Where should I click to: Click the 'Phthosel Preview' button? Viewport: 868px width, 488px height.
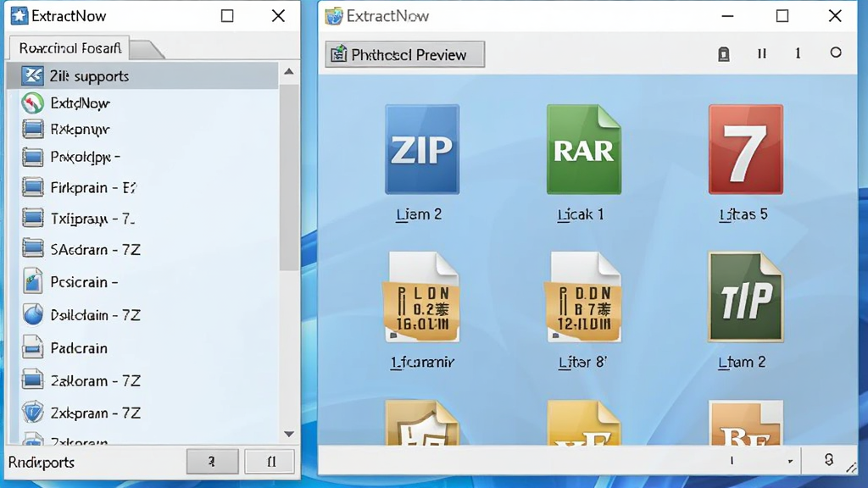coord(404,54)
